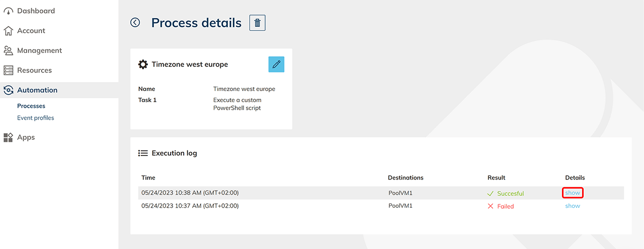Show details of the failed 10:37 execution
This screenshot has width=644, height=249.
pyautogui.click(x=573, y=206)
